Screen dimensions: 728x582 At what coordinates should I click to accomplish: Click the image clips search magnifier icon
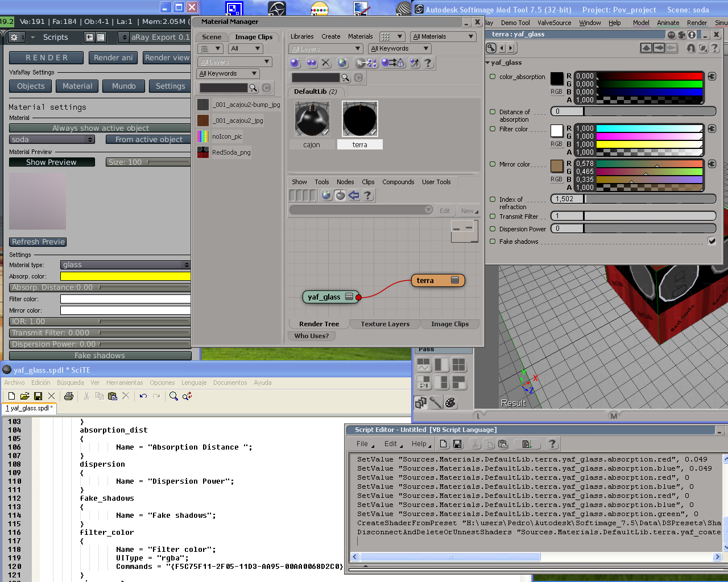click(253, 88)
